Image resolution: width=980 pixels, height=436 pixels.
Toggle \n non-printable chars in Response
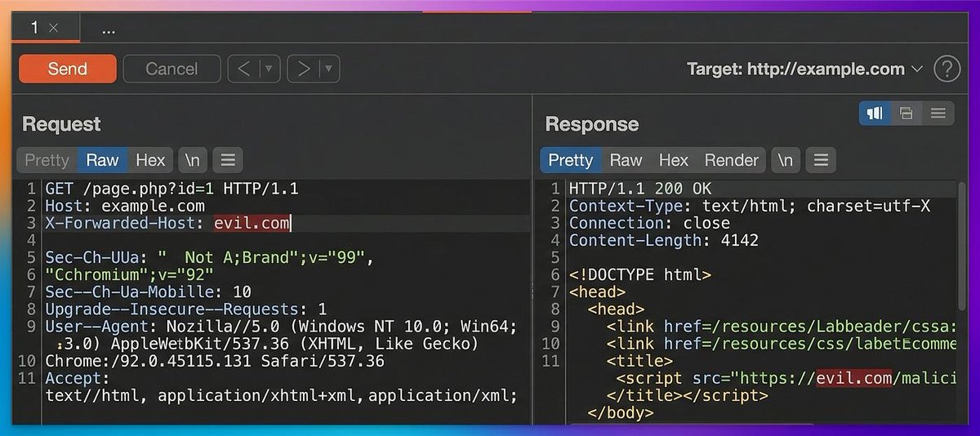[x=785, y=160]
